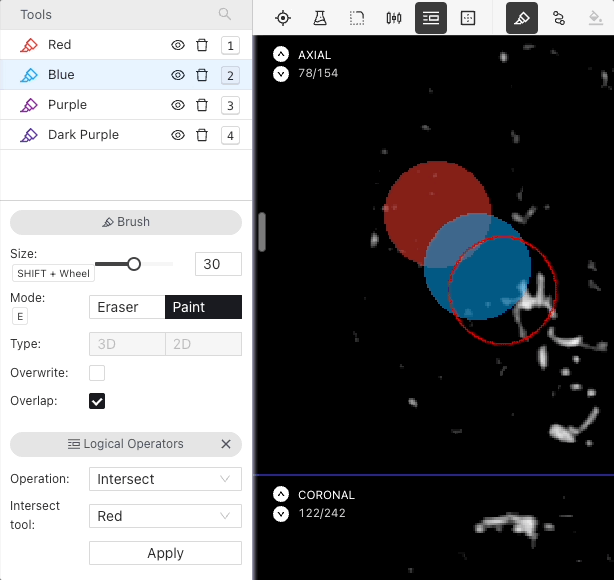Set brush mode to Paint
This screenshot has width=614, height=580.
[203, 307]
